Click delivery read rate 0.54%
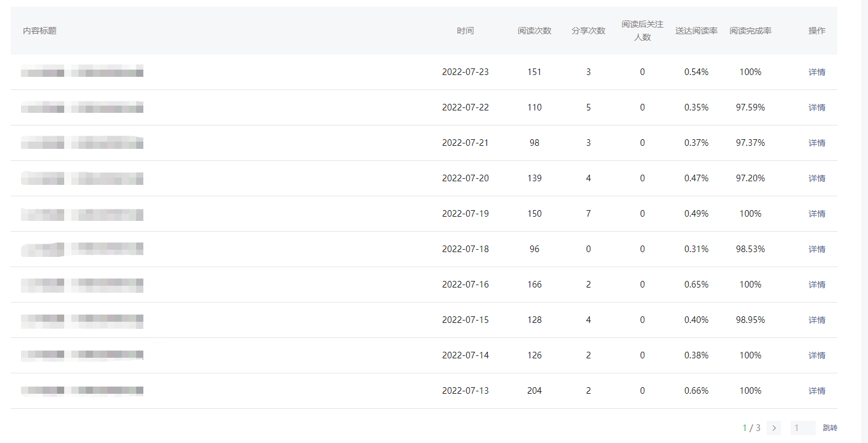The image size is (868, 443). (x=696, y=72)
